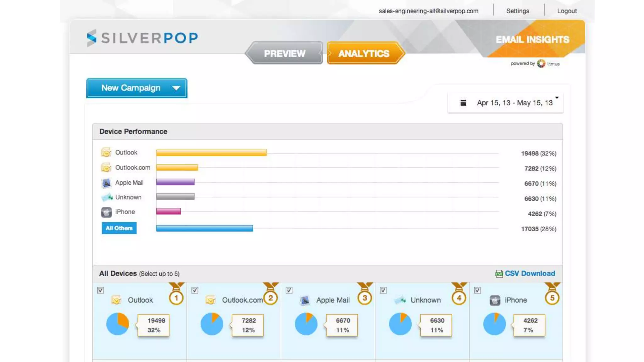Click the Outlook yellow performance bar
Screen dimensions: 644x362
click(211, 153)
